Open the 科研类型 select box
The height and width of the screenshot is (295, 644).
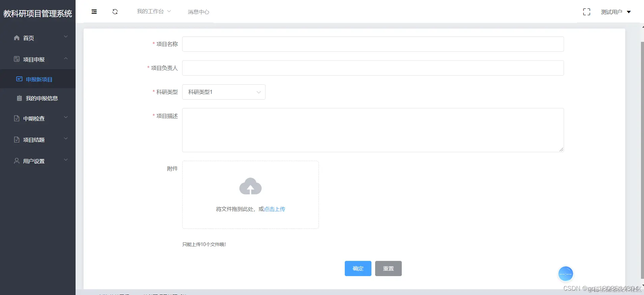[x=224, y=92]
